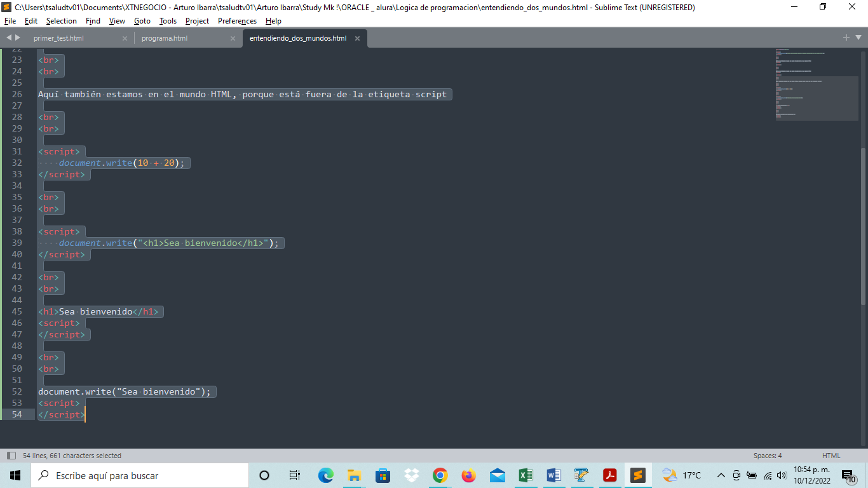Open Google Chrome from taskbar

point(440,475)
